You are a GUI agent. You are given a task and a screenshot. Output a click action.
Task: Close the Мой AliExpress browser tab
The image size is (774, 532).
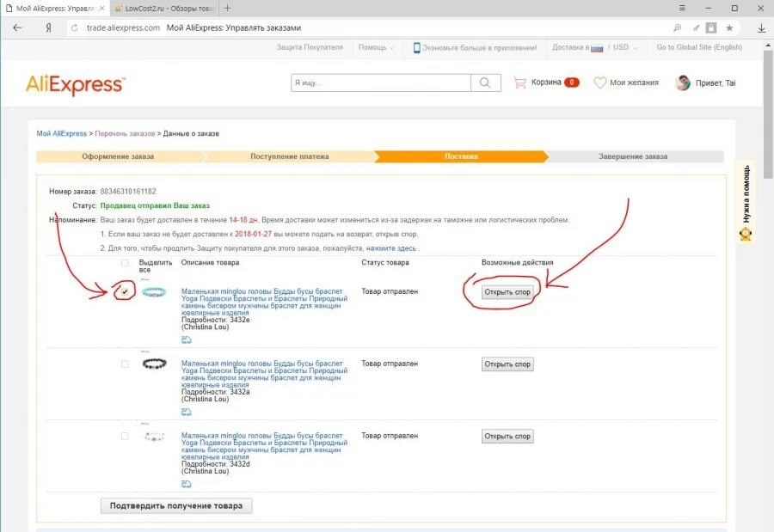click(101, 9)
